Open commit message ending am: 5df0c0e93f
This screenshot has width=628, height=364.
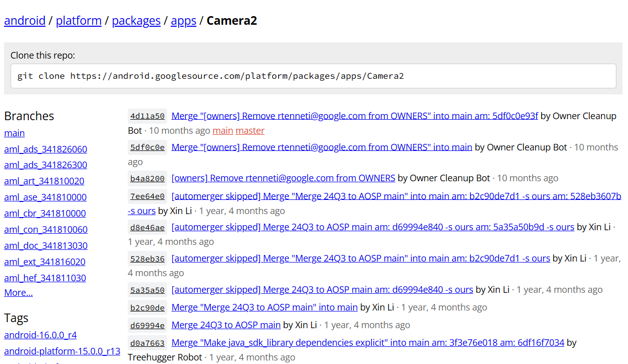tap(355, 116)
